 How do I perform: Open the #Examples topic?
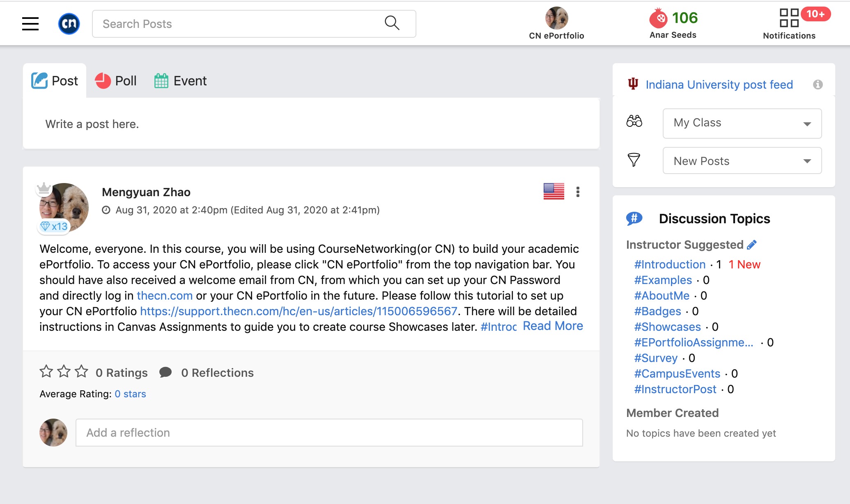(663, 280)
